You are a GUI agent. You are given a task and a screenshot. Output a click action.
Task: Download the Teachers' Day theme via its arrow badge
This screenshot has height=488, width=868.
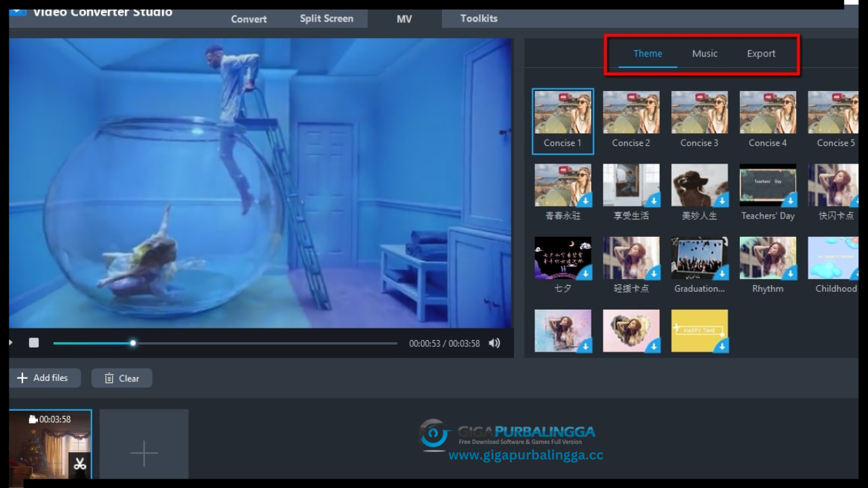(x=789, y=200)
